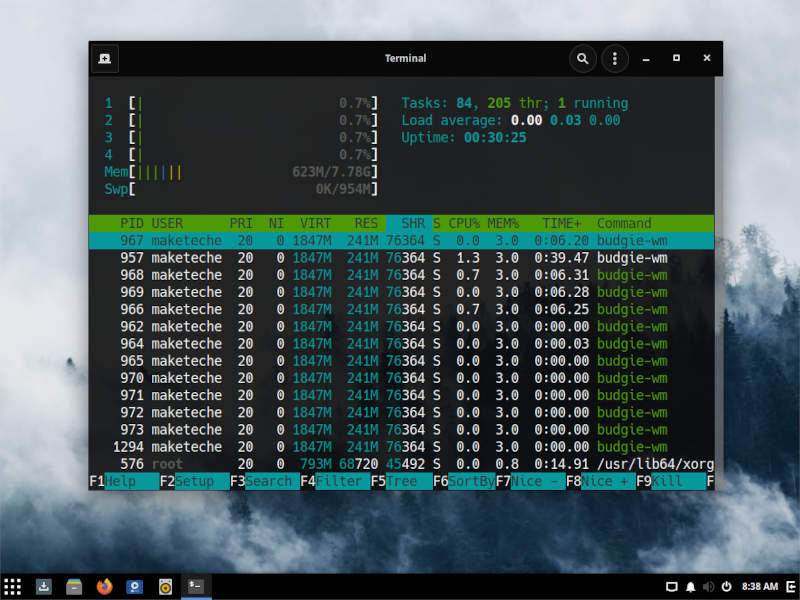Launch Firefox from the taskbar
Viewport: 800px width, 600px height.
(x=104, y=587)
